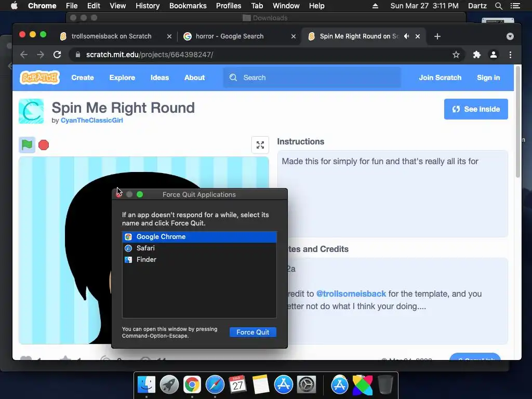Image resolution: width=532 pixels, height=399 pixels.
Task: Open Finder from the Dock
Action: coord(146,385)
